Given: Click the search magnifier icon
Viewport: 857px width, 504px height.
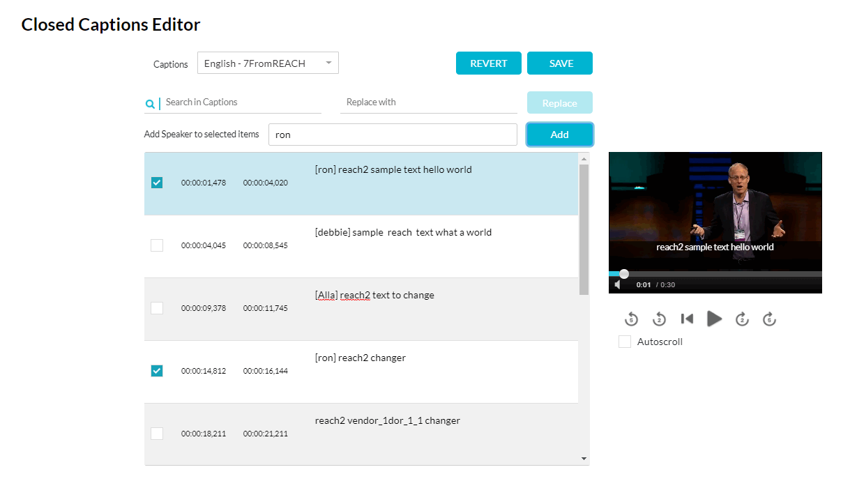Looking at the screenshot, I should click(149, 104).
